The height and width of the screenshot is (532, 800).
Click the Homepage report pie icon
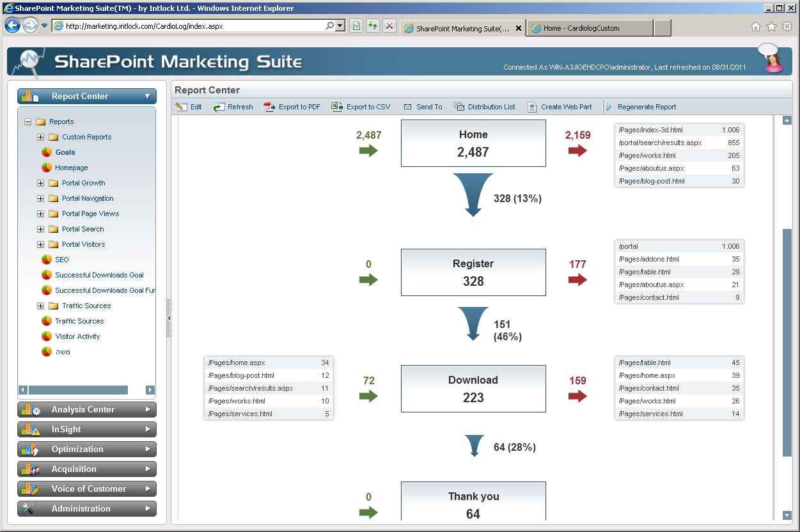(x=47, y=168)
